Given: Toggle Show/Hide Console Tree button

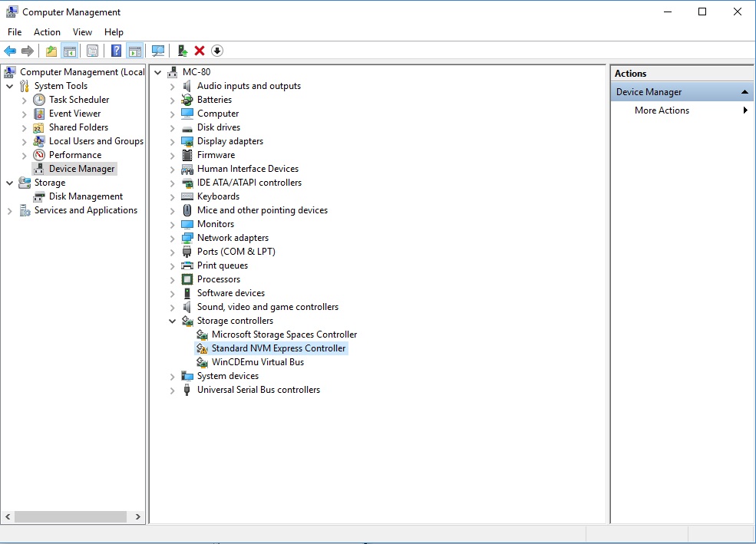Looking at the screenshot, I should [69, 51].
